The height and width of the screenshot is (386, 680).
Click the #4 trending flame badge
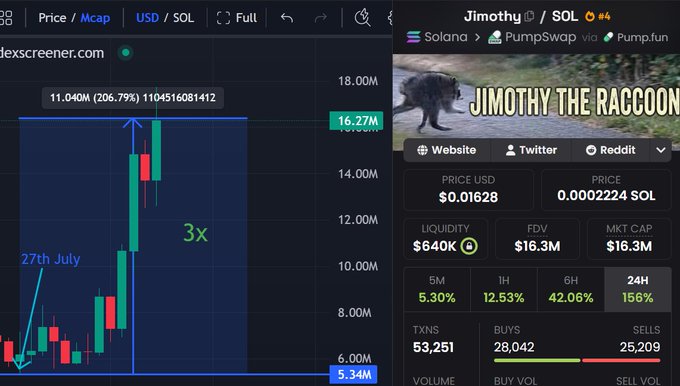tap(598, 16)
